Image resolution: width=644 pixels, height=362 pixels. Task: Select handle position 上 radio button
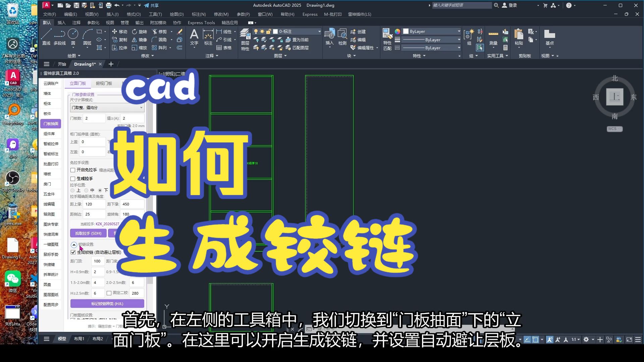[x=72, y=190]
